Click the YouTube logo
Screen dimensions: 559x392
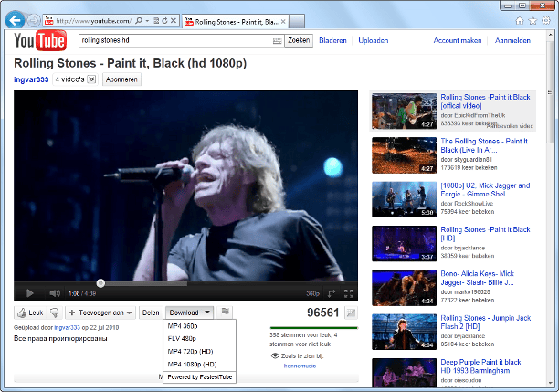point(40,40)
